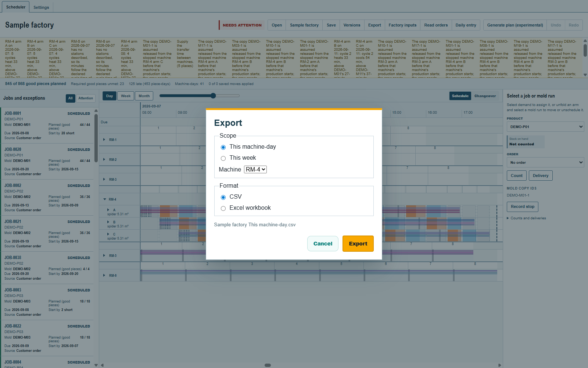
Task: Select the This machine-day scope
Action: point(223,147)
